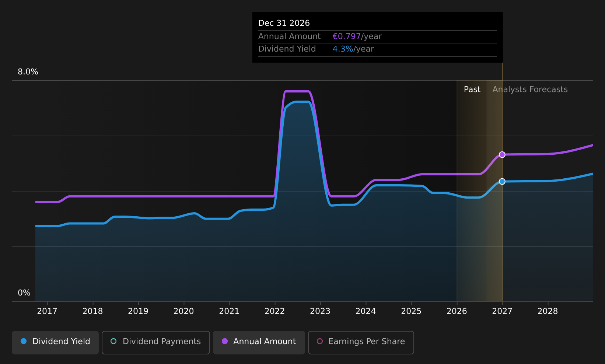Click the 8.0% y-axis label
This screenshot has height=364, width=605.
(x=28, y=72)
